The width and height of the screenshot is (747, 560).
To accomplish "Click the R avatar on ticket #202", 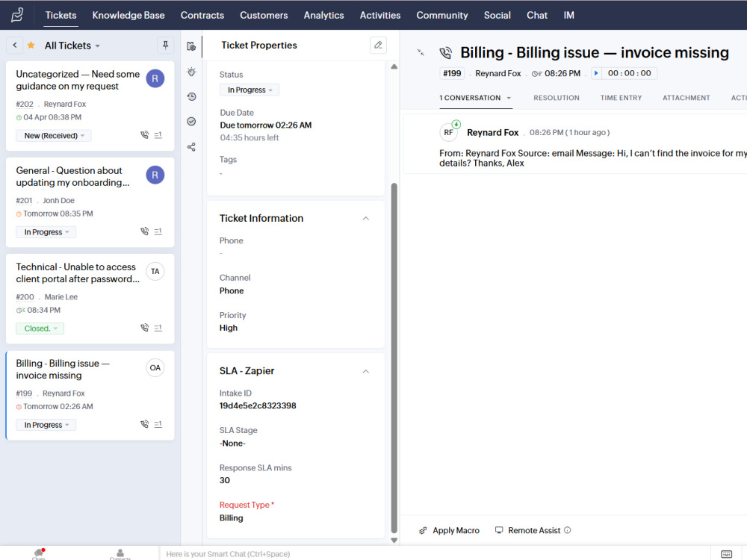I will (x=155, y=78).
